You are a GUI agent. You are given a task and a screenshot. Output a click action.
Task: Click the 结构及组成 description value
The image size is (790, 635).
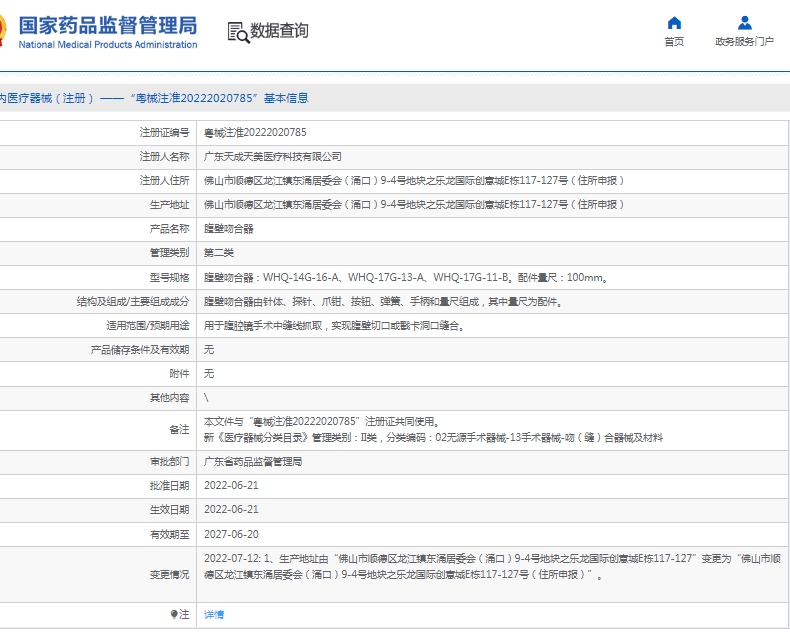[x=383, y=301]
